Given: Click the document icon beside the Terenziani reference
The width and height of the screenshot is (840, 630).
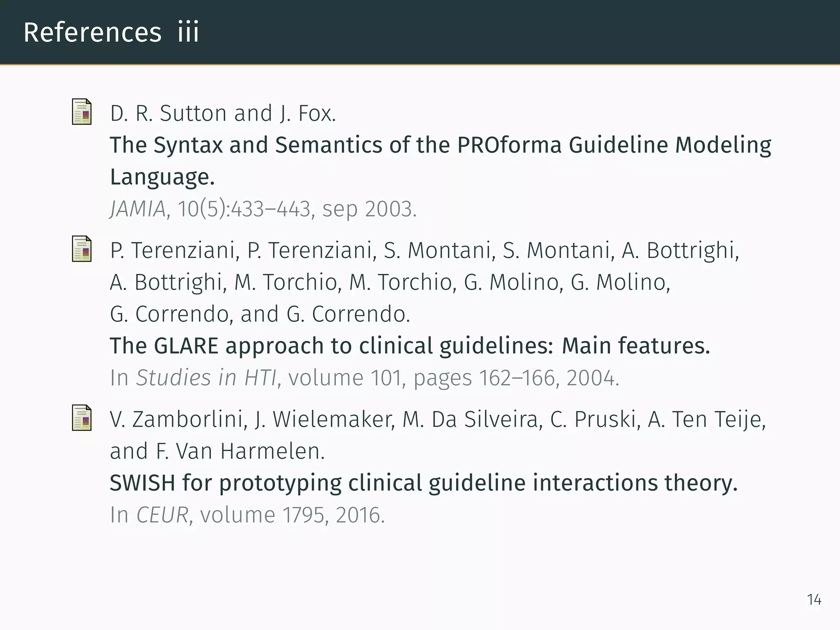Looking at the screenshot, I should point(82,249).
